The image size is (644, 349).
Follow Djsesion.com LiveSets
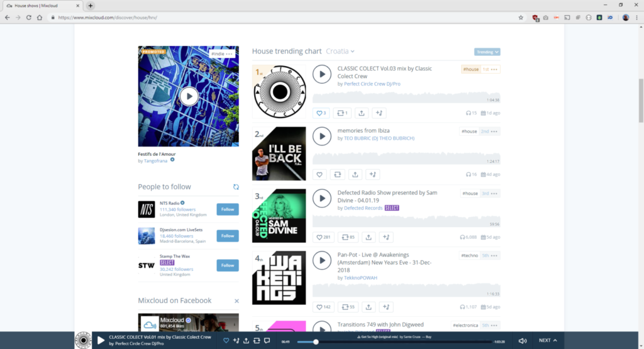228,236
